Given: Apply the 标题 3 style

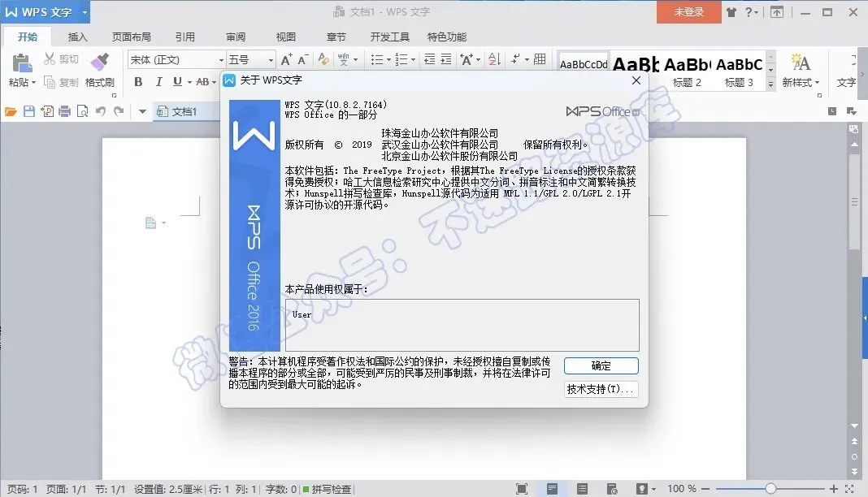Looking at the screenshot, I should [x=739, y=71].
